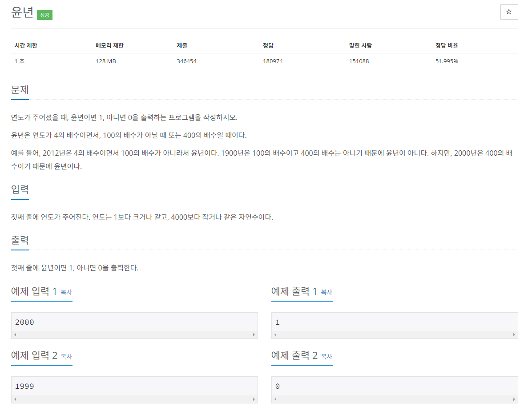The width and height of the screenshot is (532, 411).
Task: Click the 출력 section heading
Action: pyautogui.click(x=20, y=240)
